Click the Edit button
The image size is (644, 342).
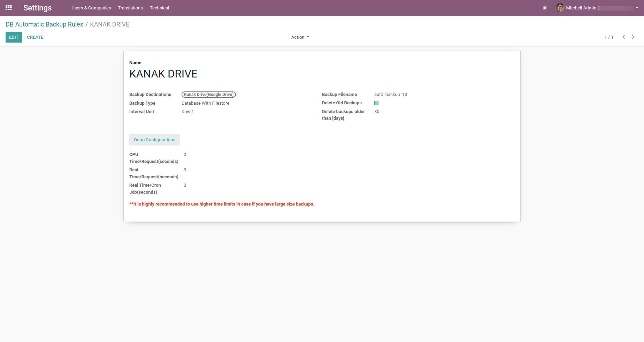coord(14,37)
